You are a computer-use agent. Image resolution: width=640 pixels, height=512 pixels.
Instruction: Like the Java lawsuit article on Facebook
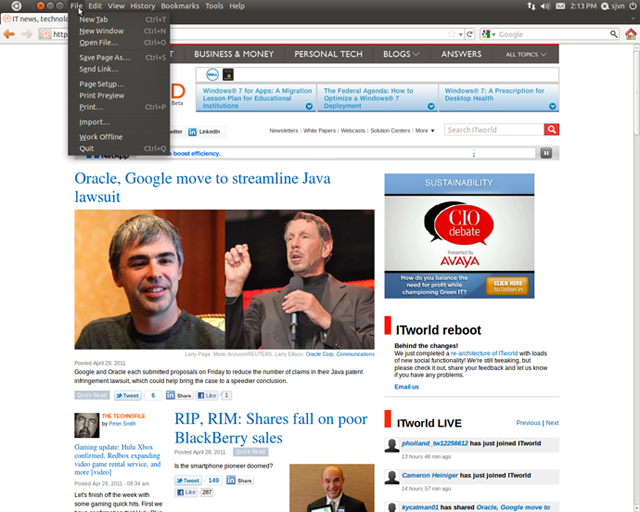(x=207, y=395)
